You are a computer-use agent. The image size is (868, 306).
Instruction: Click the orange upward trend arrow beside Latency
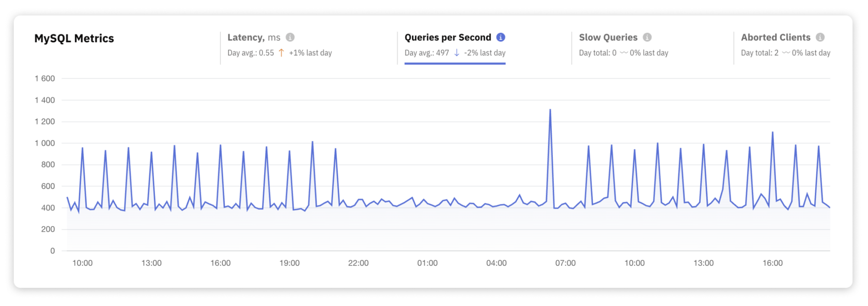click(x=281, y=52)
